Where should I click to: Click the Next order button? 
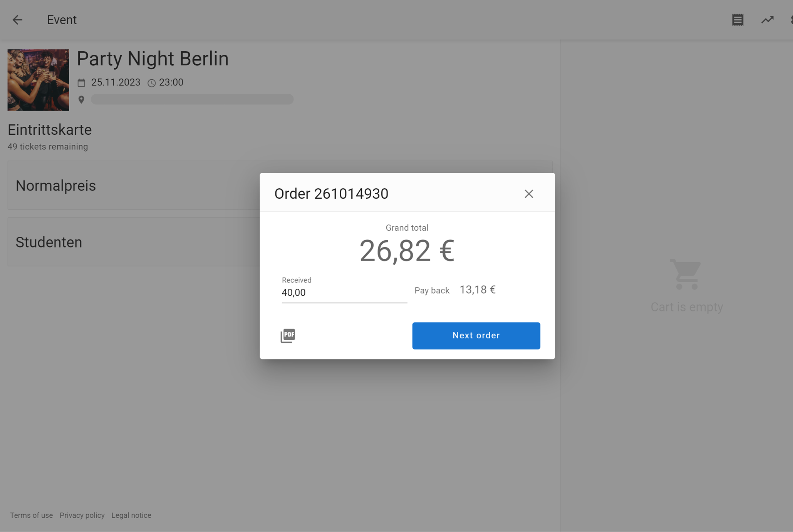coord(476,336)
